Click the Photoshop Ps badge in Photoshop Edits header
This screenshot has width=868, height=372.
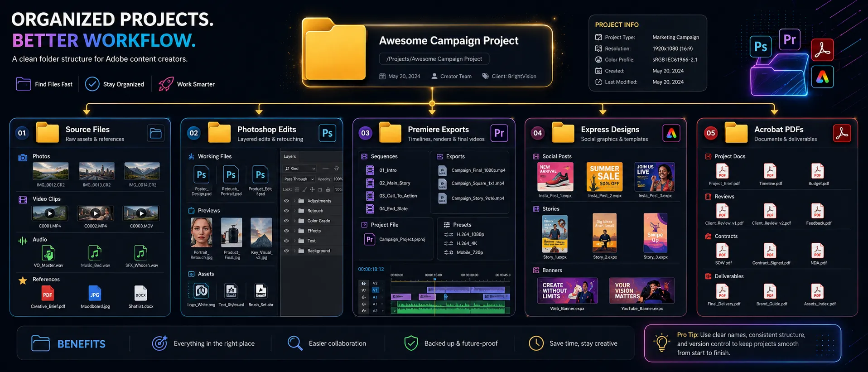(x=328, y=133)
